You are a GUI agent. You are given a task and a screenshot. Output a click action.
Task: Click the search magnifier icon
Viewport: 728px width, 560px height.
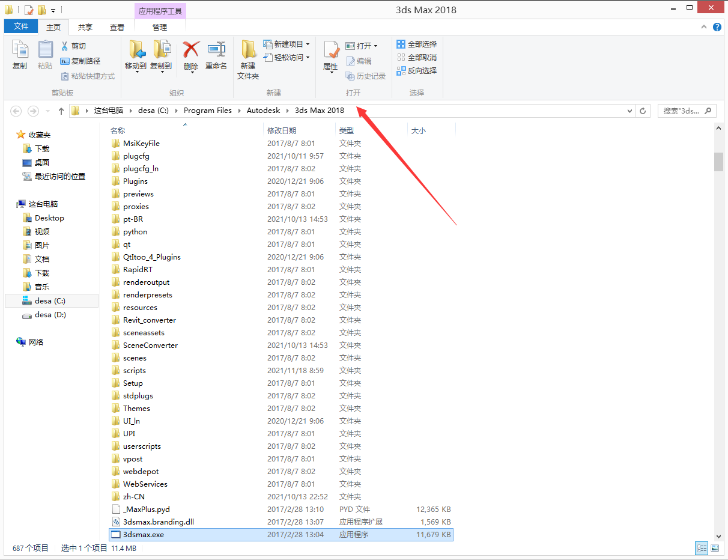[x=708, y=111]
